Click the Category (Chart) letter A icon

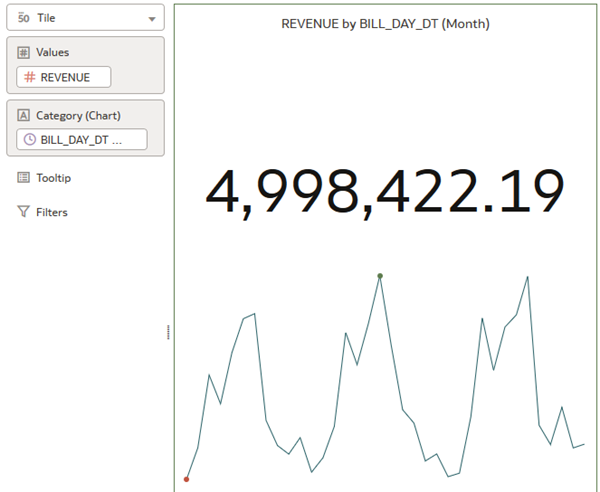[x=23, y=115]
